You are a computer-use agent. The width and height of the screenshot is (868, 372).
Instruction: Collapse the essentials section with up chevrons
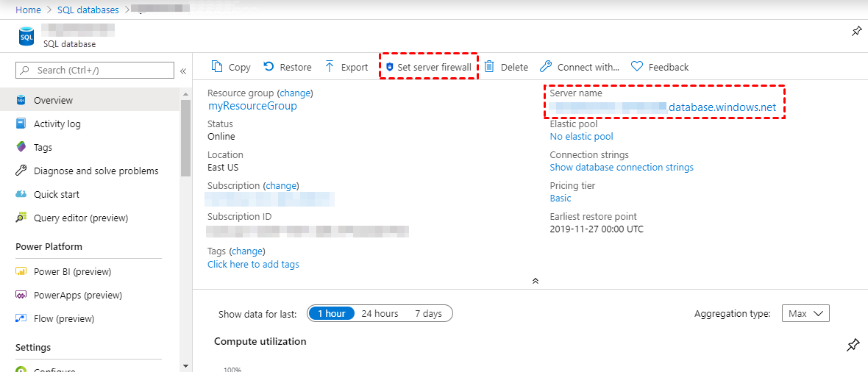pos(536,281)
